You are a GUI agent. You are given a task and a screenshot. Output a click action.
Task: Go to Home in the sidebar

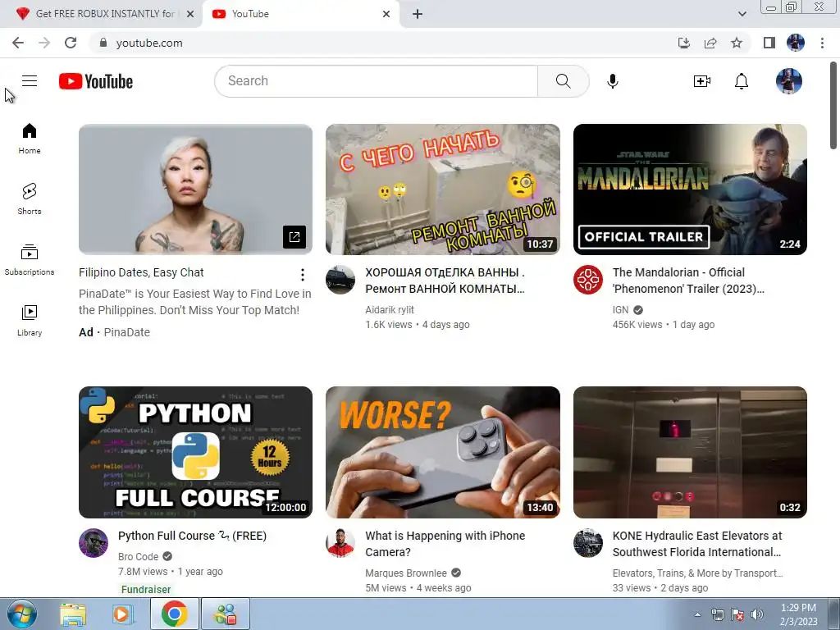30,138
